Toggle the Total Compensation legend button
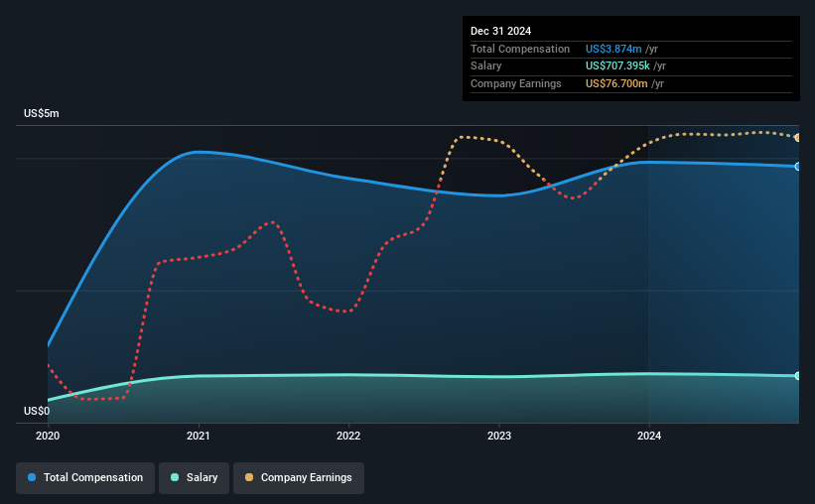815x504 pixels. pos(85,478)
